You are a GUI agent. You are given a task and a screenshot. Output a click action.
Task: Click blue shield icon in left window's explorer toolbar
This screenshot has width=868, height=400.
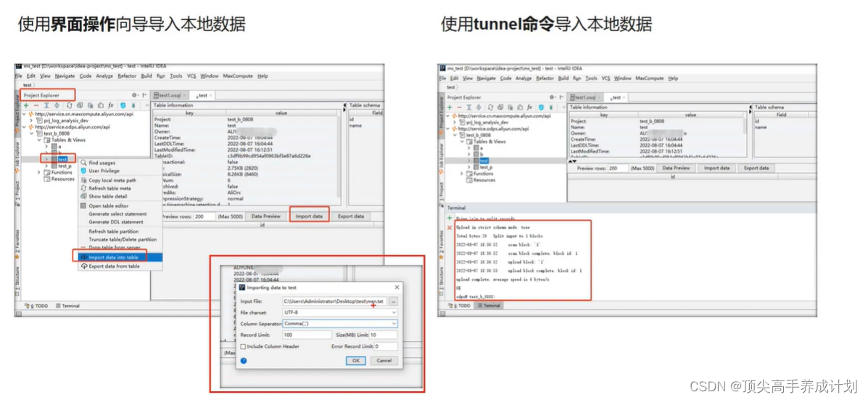pos(123,105)
